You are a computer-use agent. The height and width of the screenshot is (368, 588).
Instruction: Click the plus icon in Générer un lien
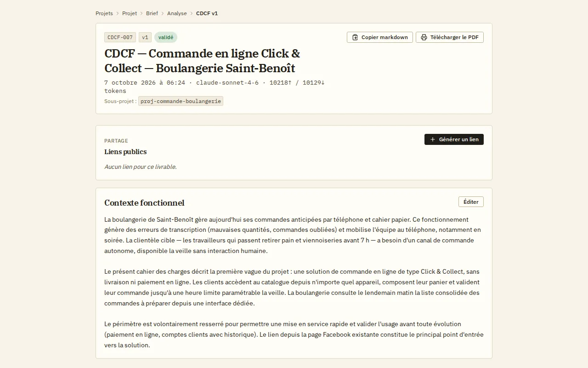tap(432, 139)
